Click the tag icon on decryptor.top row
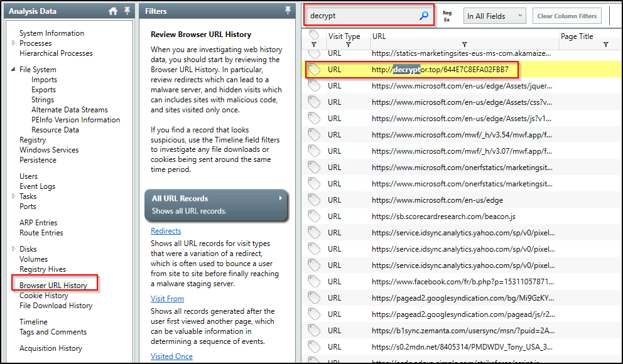 (315, 69)
